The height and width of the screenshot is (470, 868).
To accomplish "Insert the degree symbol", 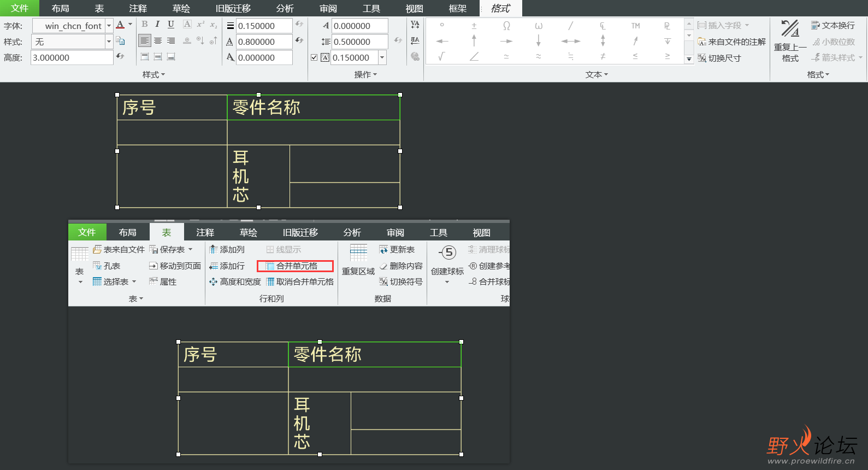I will tap(442, 25).
